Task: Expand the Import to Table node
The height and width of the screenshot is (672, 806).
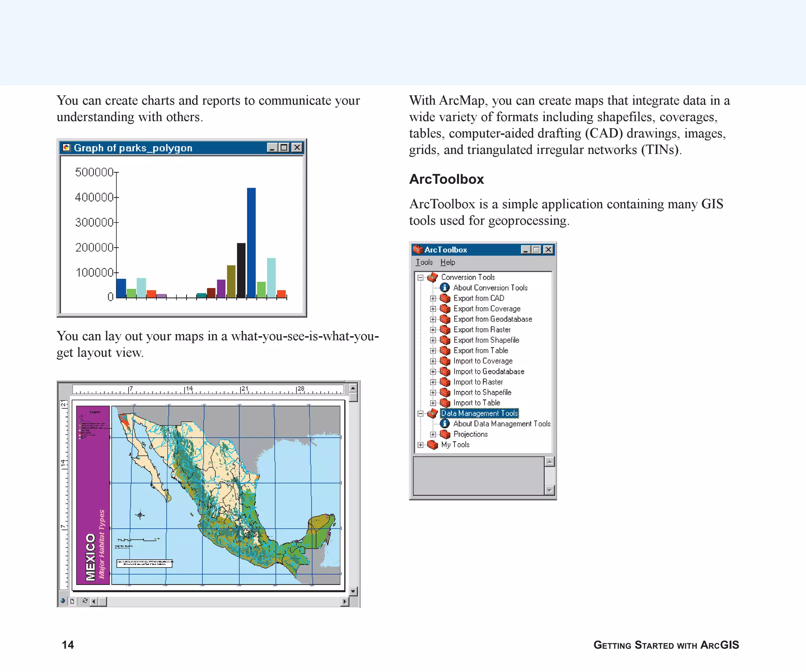Action: [x=433, y=403]
